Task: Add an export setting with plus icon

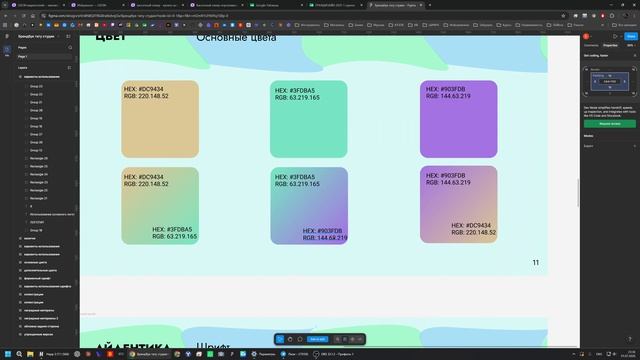Action: 634,146
